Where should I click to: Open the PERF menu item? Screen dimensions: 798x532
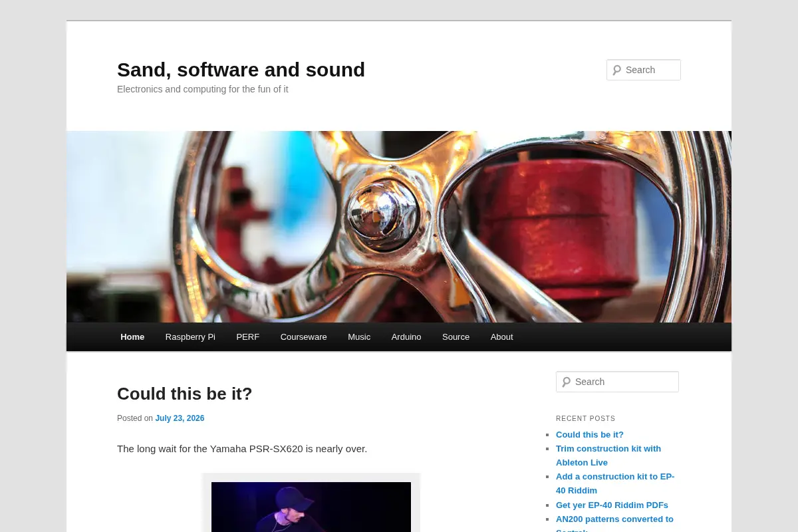248,337
